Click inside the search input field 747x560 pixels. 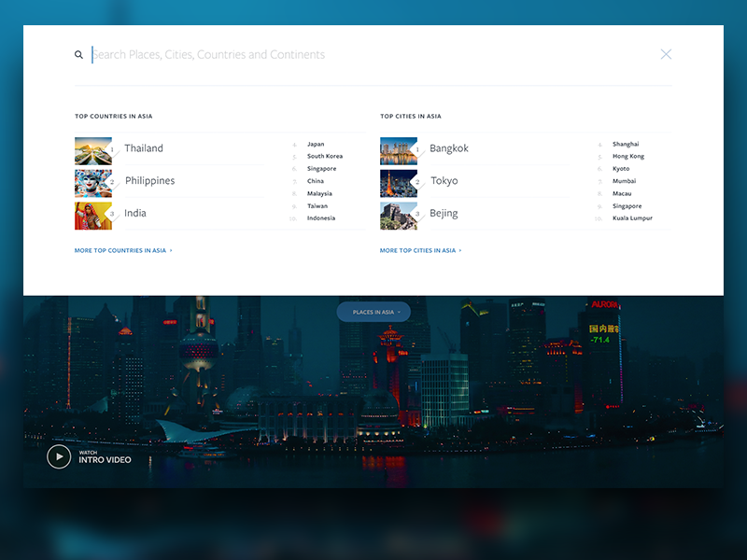[233, 54]
